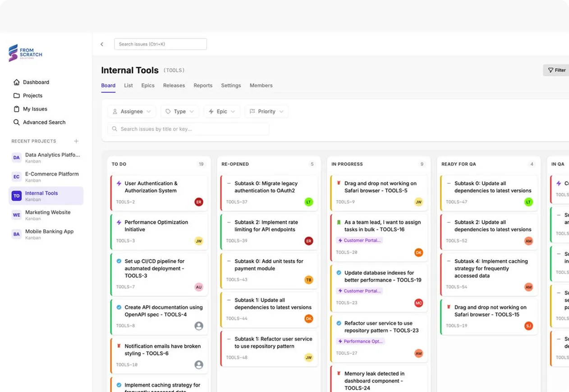Click the back chevron next to the search bar
569x392 pixels.
pos(102,44)
